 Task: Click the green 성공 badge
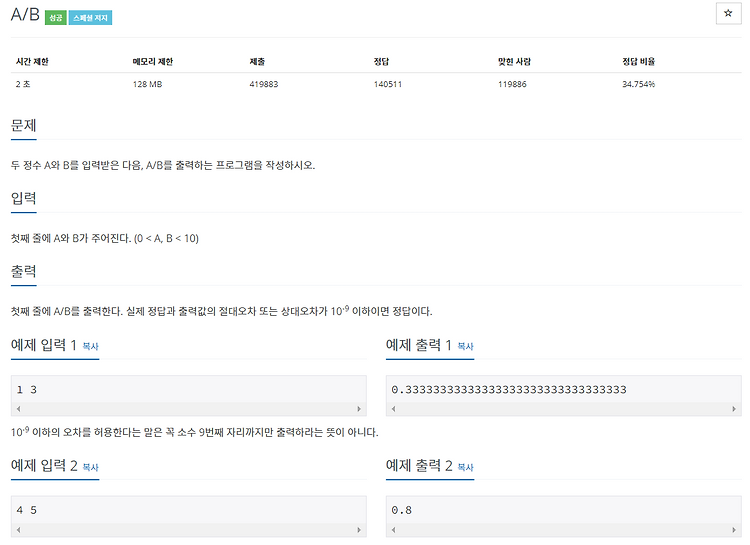[55, 18]
